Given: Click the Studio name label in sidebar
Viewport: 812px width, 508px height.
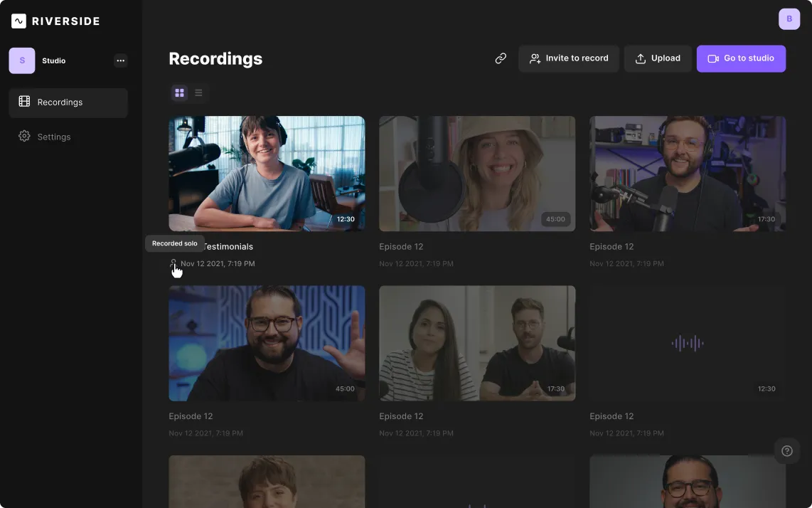Looking at the screenshot, I should (x=54, y=60).
